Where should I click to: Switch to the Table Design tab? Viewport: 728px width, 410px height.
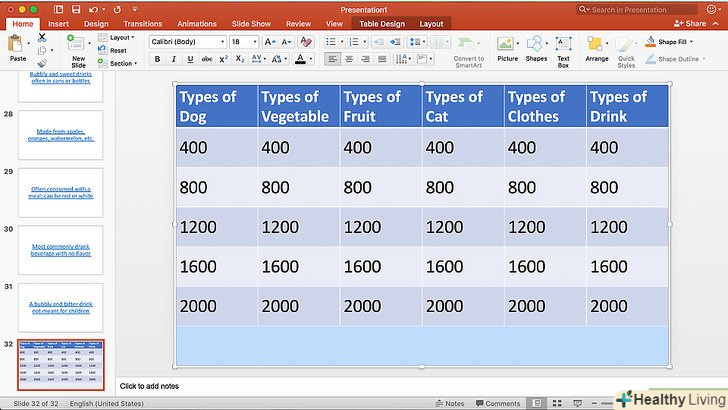point(381,23)
